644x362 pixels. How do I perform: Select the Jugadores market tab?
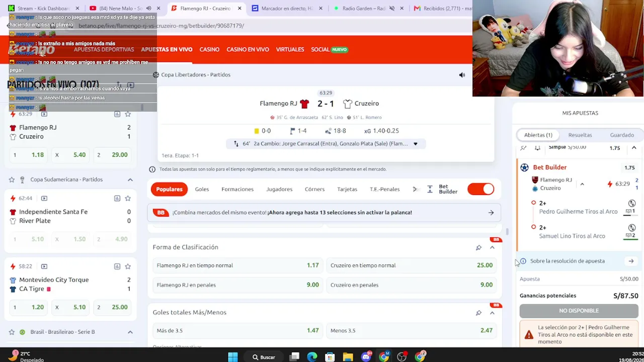(279, 189)
